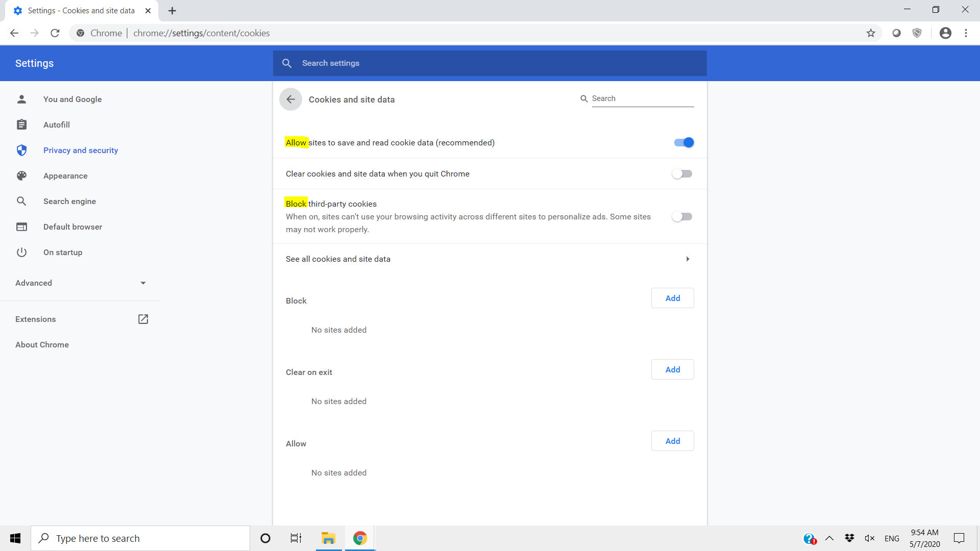
Task: Enable clear cookies when you quit Chrome
Action: (682, 174)
